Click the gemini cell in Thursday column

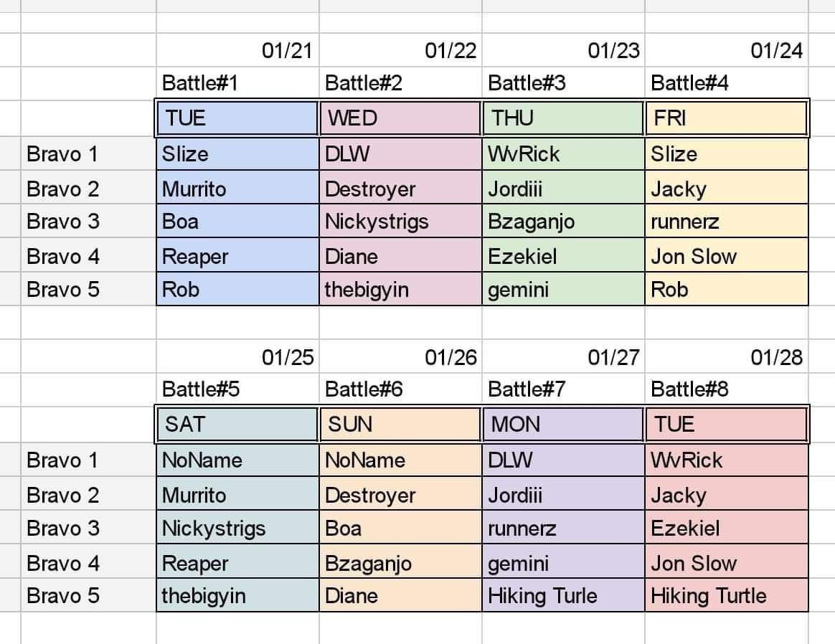pos(563,290)
